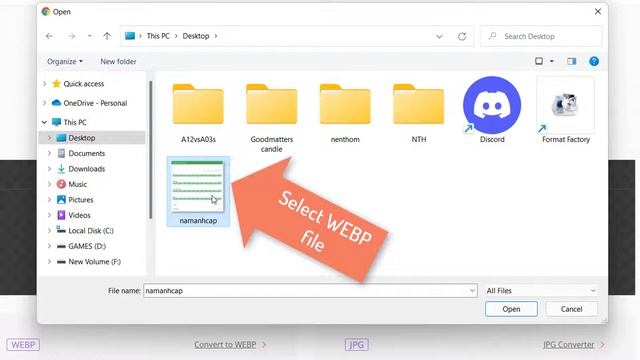Close the Open dialog
This screenshot has width=640, height=360.
pyautogui.click(x=598, y=11)
